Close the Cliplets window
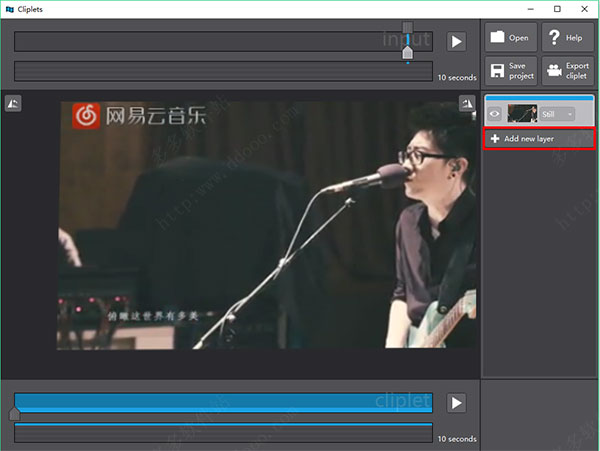 pyautogui.click(x=584, y=9)
